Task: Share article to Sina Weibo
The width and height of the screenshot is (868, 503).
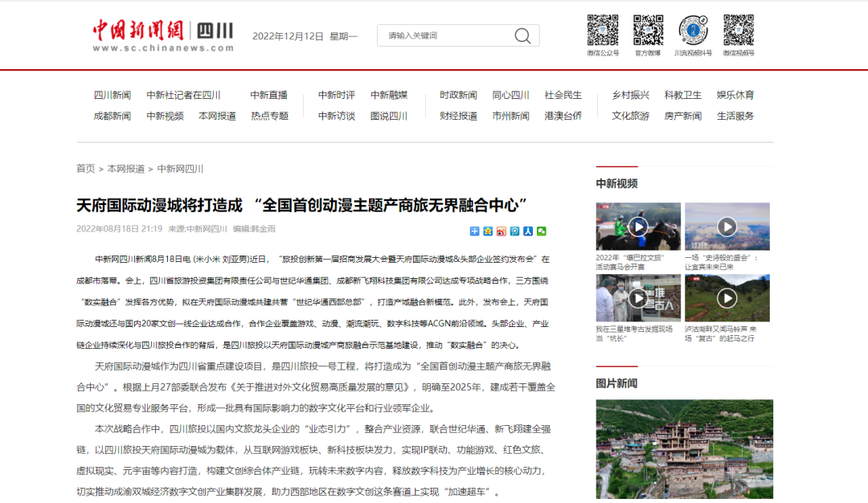Action: click(502, 232)
